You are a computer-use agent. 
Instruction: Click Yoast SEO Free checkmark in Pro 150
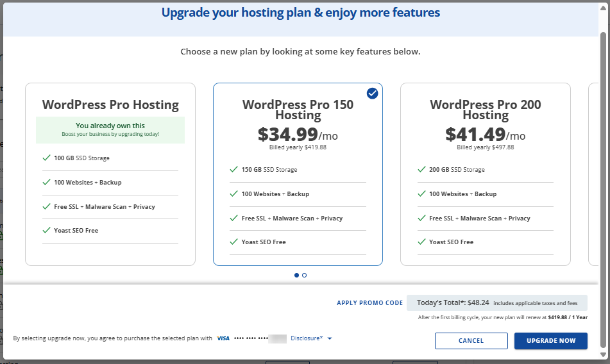pos(233,242)
